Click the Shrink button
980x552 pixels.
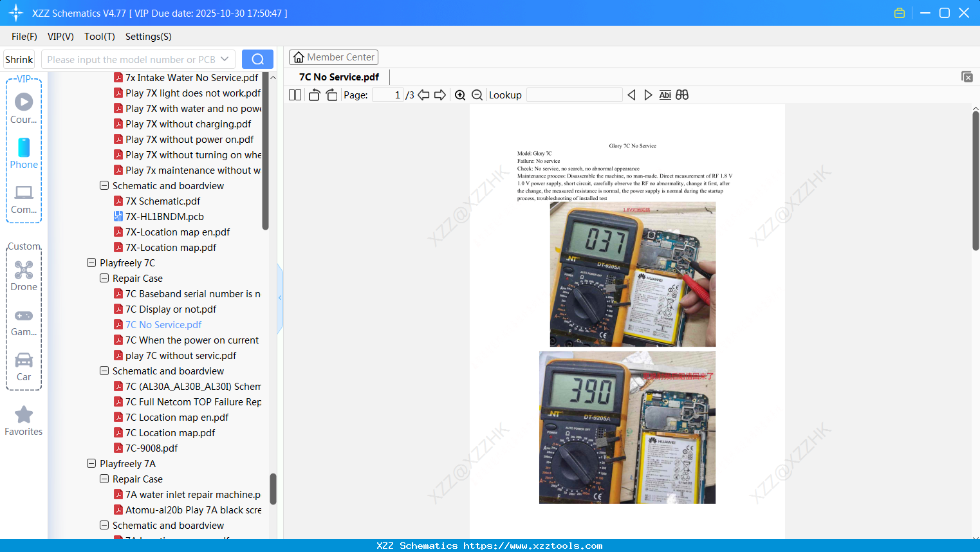(19, 59)
